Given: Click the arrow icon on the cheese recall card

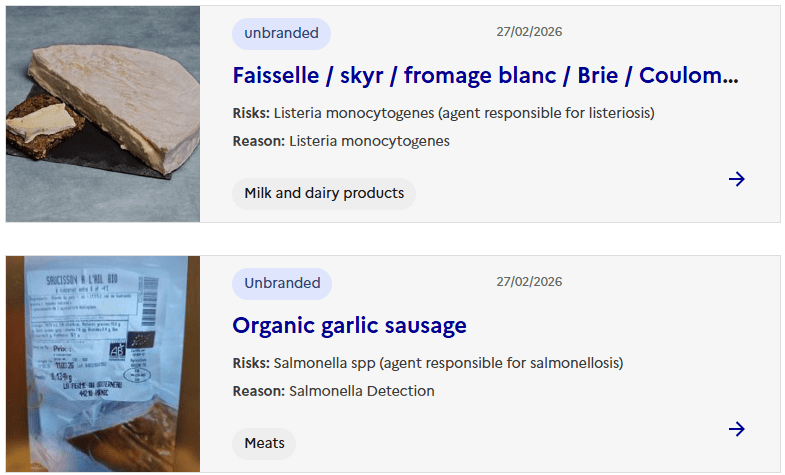Looking at the screenshot, I should [737, 179].
